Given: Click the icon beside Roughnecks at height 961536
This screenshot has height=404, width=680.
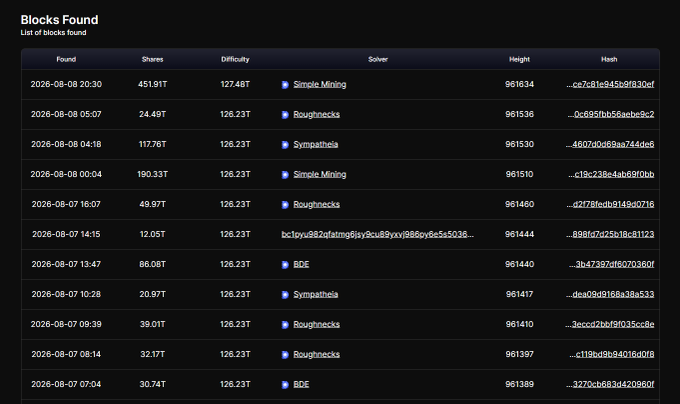Looking at the screenshot, I should tap(285, 114).
